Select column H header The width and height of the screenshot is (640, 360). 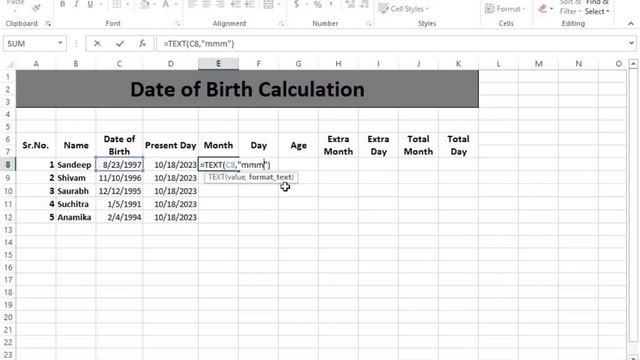[338, 64]
